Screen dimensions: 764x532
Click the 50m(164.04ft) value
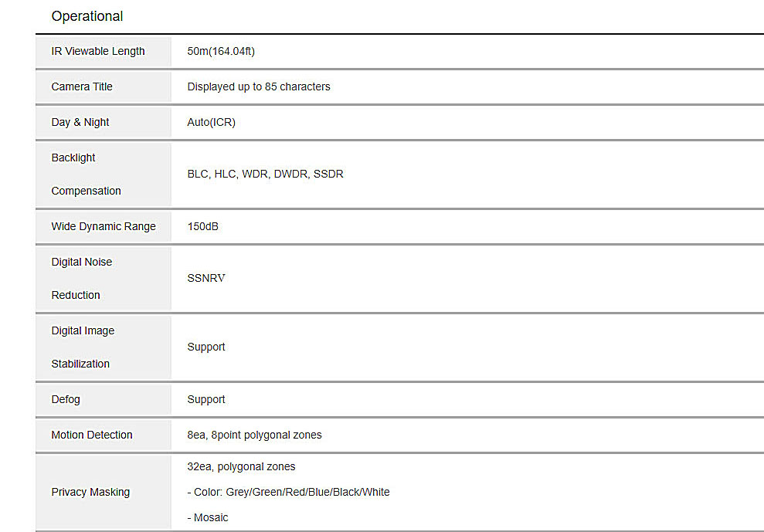[221, 51]
